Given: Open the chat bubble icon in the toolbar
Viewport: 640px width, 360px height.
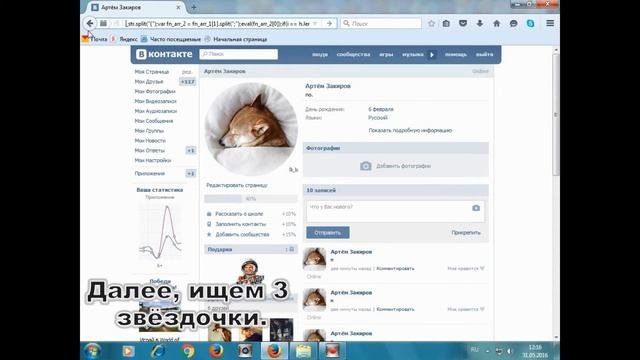Looking at the screenshot, I should tap(513, 24).
